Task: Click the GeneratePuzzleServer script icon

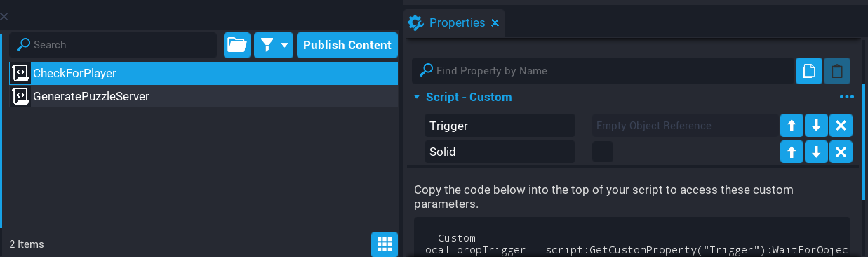Action: (x=21, y=96)
